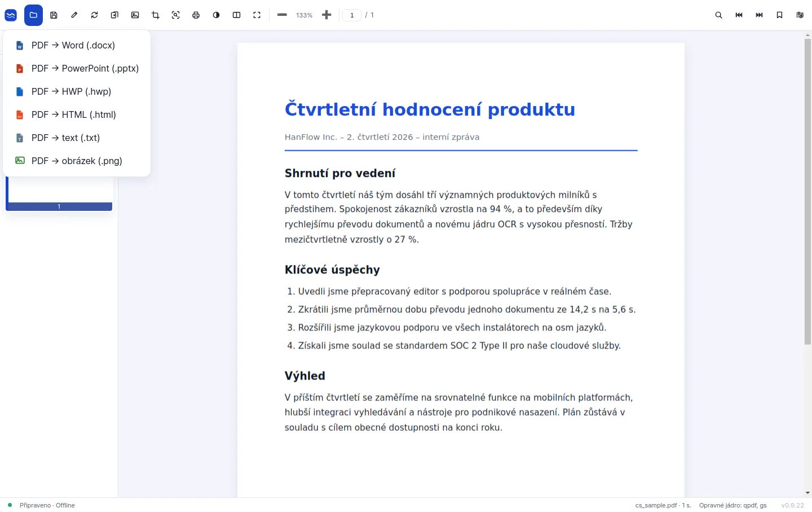Choose PDF → HTML (.html)
Image resolution: width=812 pixels, height=512 pixels.
tap(77, 114)
